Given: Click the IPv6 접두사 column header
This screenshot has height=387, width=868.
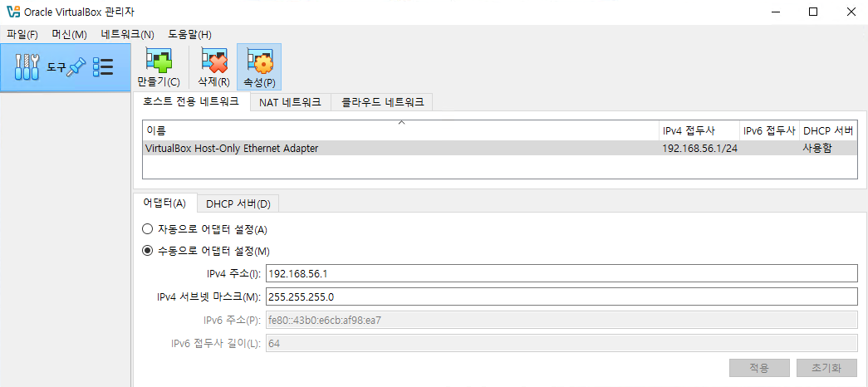Looking at the screenshot, I should pos(769,131).
